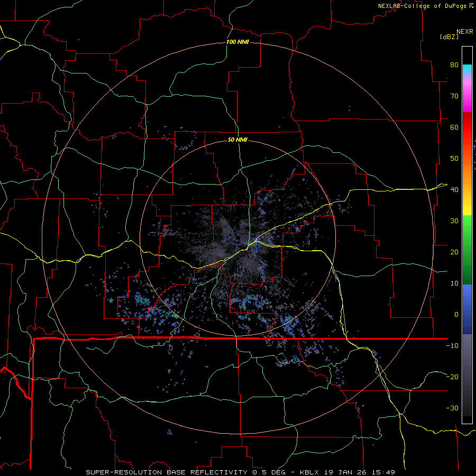The width and height of the screenshot is (476, 476).
Task: Click the 30 dBZ scale value
Action: [454, 221]
